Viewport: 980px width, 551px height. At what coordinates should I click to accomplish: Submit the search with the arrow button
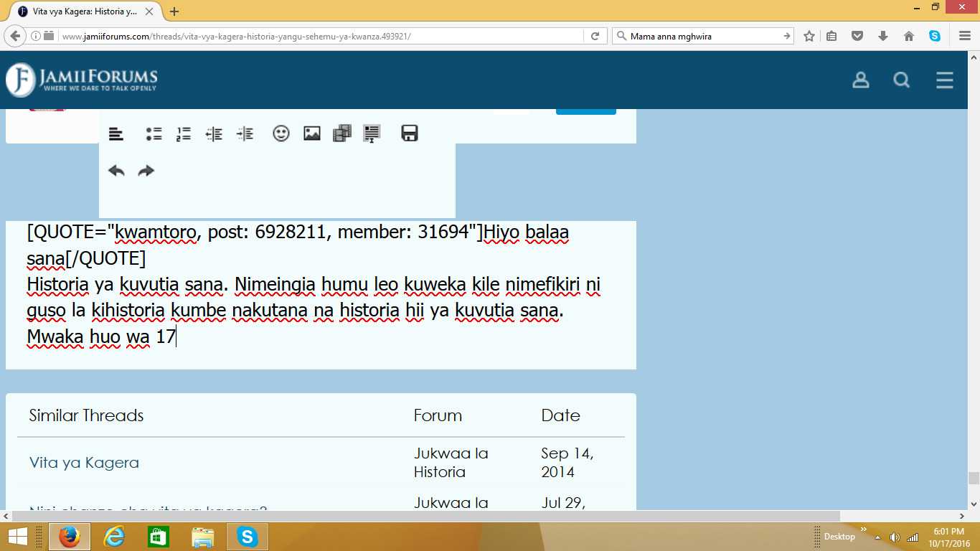787,36
